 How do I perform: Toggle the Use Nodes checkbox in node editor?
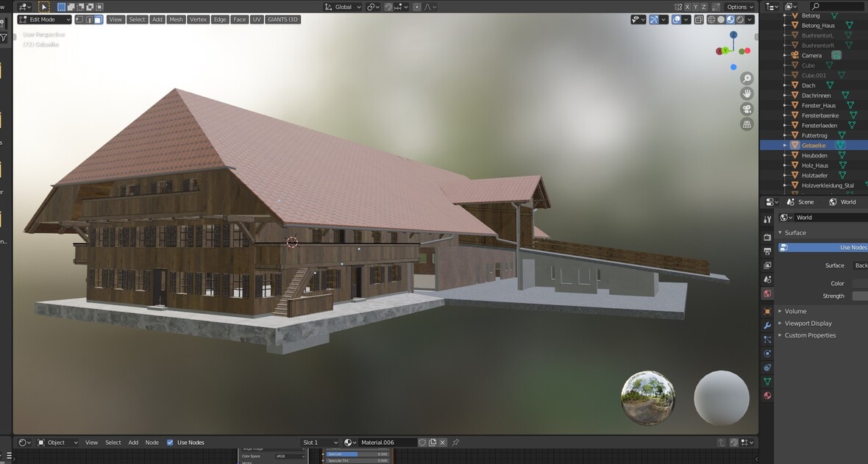(170, 443)
